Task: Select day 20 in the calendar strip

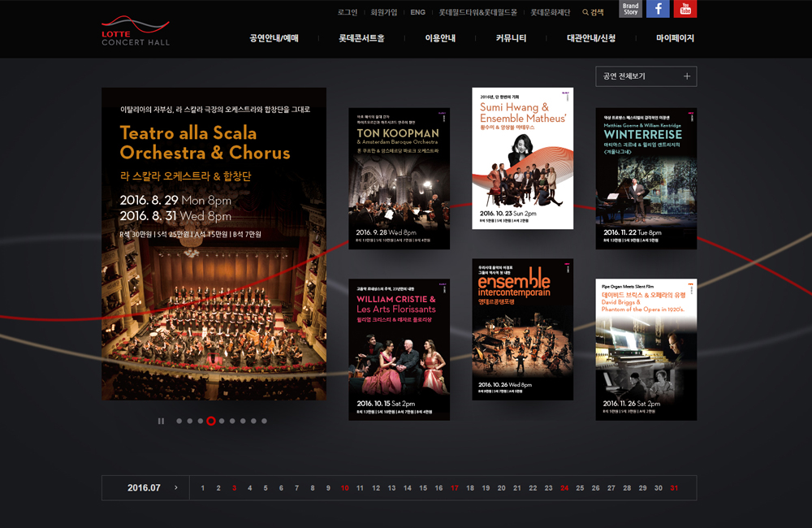Action: pyautogui.click(x=501, y=488)
